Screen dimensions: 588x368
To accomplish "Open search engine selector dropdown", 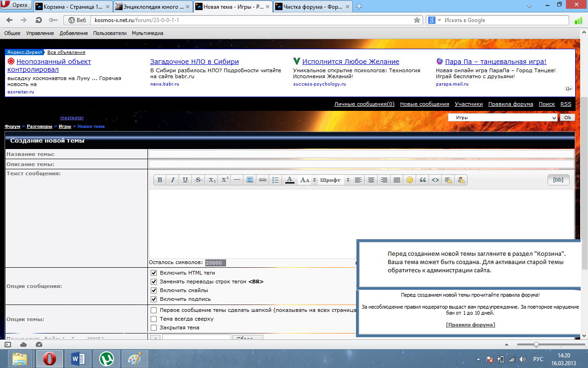I will tap(435, 20).
